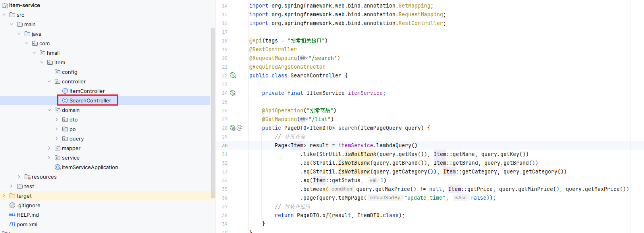Image resolution: width=644 pixels, height=233 pixels.
Task: Select pom.xml in the project tree
Action: [x=27, y=224]
